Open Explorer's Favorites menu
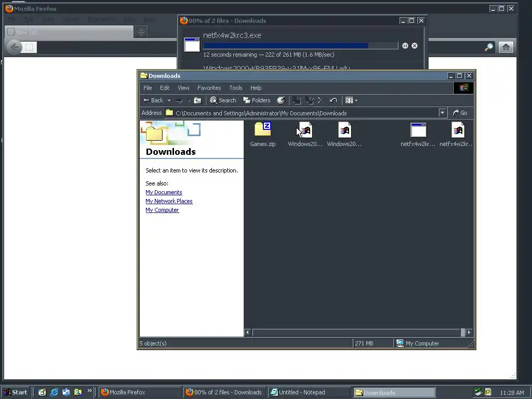 point(209,88)
